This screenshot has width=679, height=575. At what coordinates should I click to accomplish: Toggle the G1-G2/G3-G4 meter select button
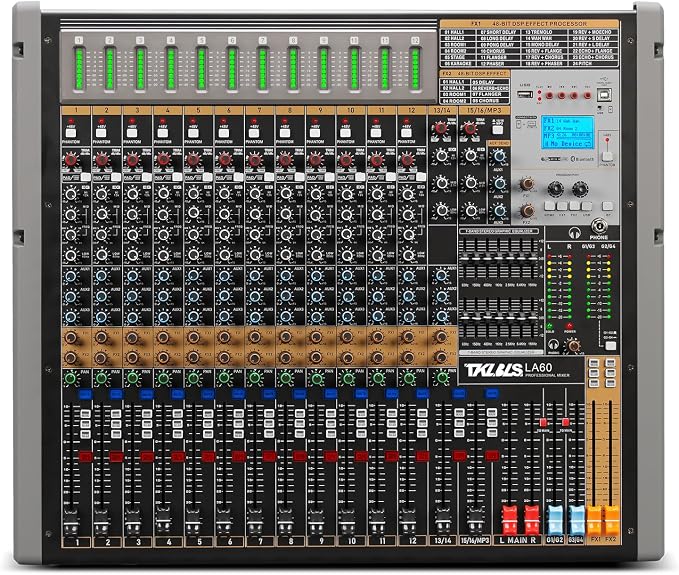611,346
